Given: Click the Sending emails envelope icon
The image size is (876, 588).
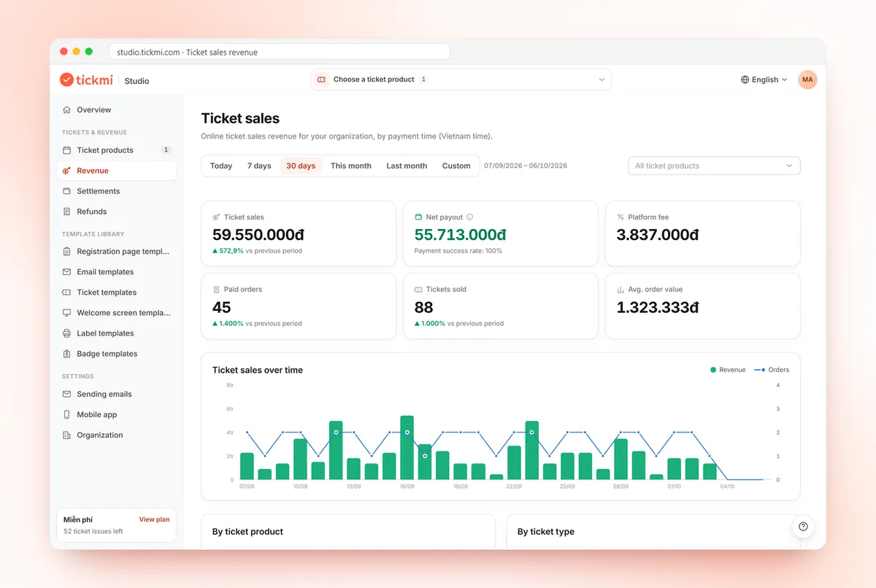Looking at the screenshot, I should pos(67,394).
